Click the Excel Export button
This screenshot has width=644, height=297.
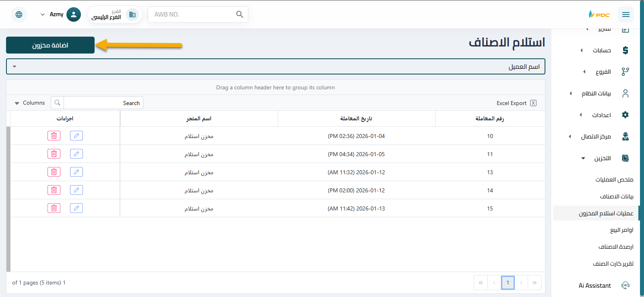516,103
